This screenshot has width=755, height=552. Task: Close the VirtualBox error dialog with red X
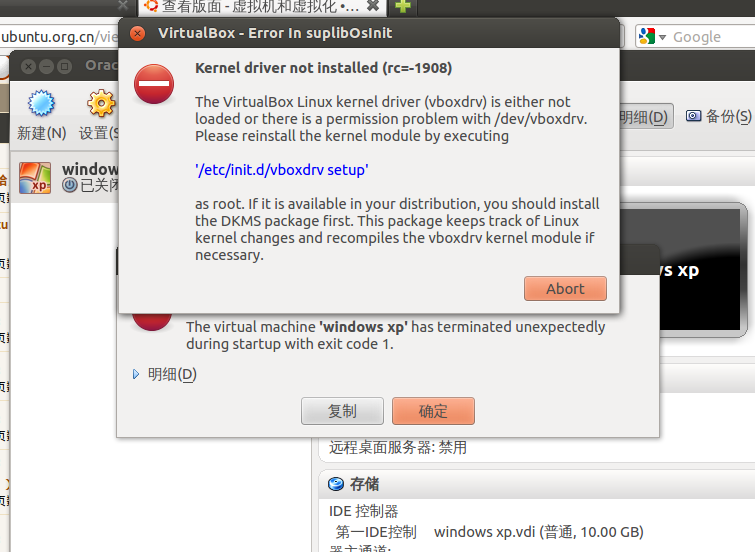click(x=138, y=33)
